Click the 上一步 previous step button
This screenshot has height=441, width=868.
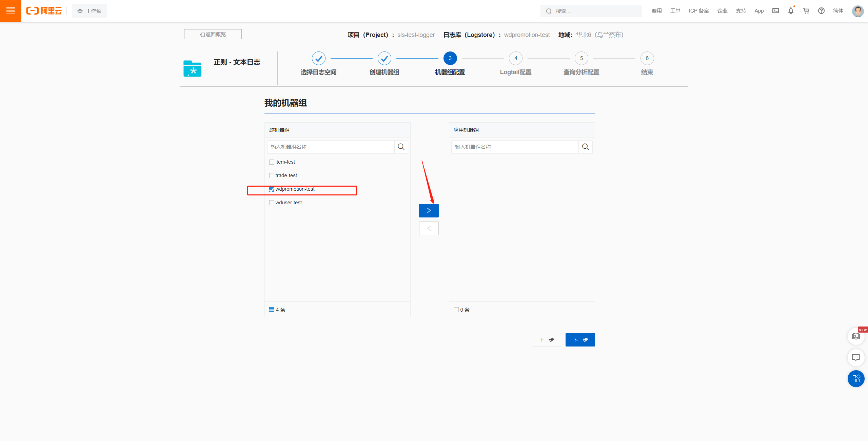(546, 340)
